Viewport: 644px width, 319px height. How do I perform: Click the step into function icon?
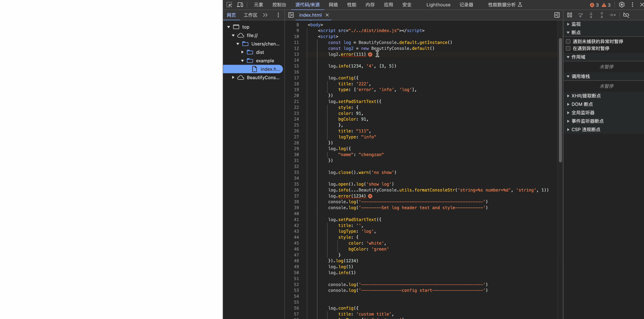pos(591,15)
